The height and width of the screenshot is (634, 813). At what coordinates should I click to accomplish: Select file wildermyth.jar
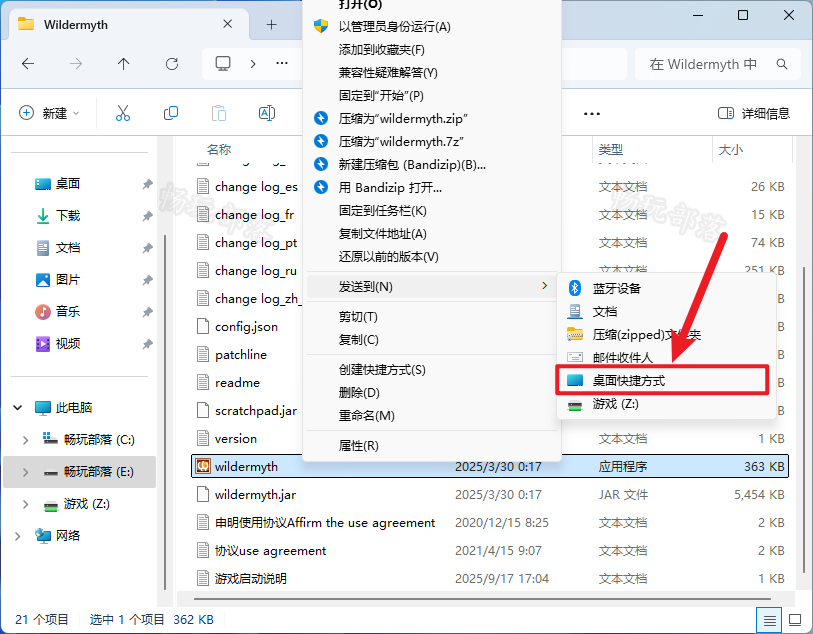256,495
